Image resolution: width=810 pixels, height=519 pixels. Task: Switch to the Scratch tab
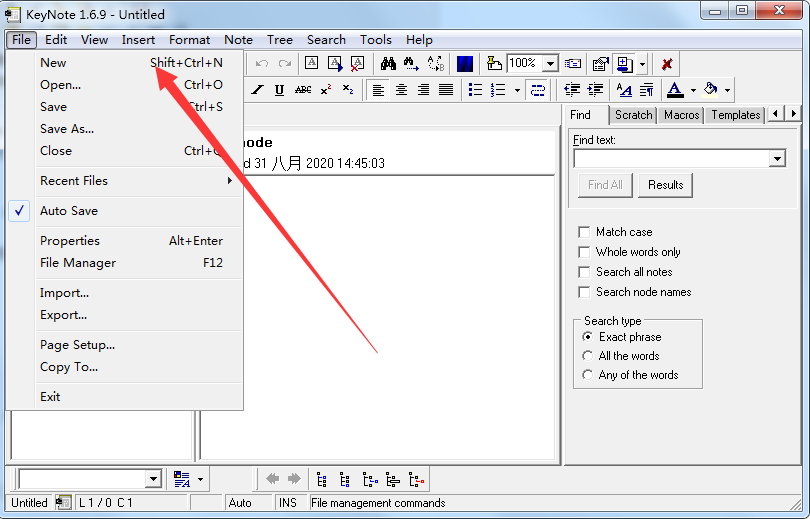(633, 115)
